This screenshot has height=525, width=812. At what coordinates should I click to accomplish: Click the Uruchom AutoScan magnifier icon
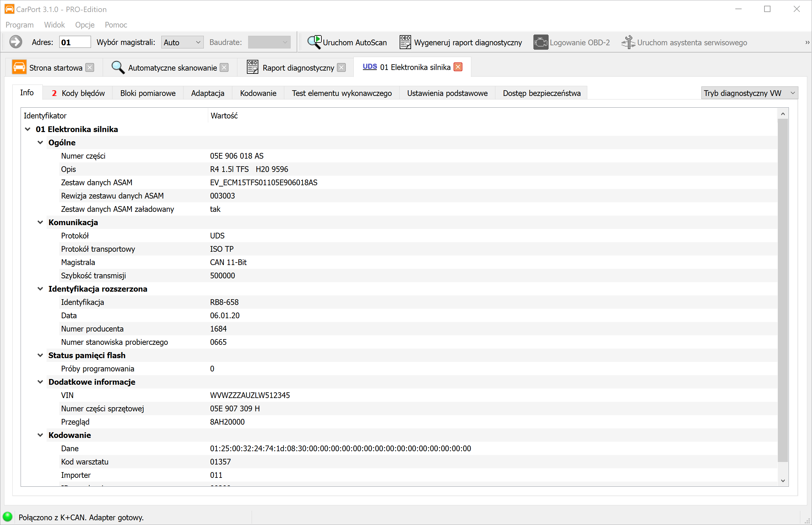click(314, 42)
